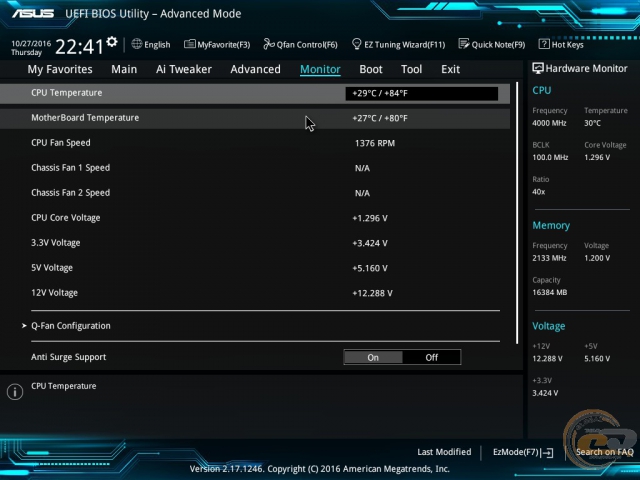
Task: Click the settings gear next to the clock
Action: click(111, 42)
